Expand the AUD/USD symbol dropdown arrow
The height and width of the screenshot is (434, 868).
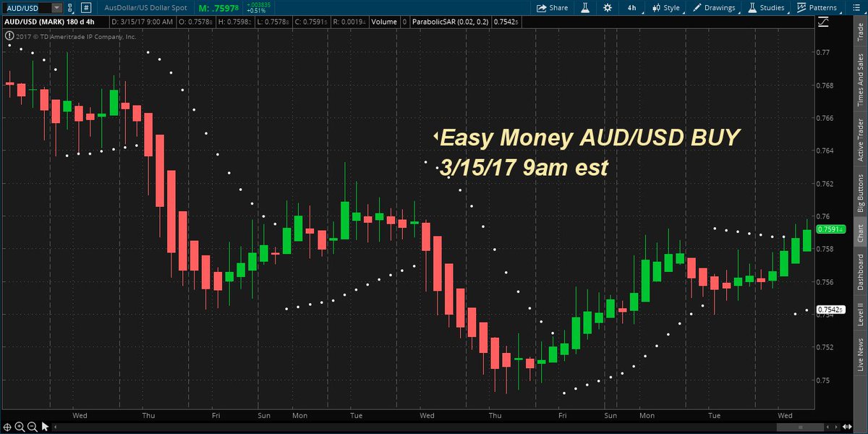click(x=56, y=8)
